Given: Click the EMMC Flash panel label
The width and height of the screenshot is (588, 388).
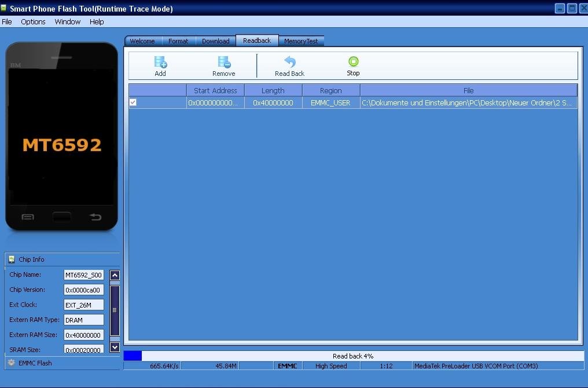Looking at the screenshot, I should click(35, 363).
